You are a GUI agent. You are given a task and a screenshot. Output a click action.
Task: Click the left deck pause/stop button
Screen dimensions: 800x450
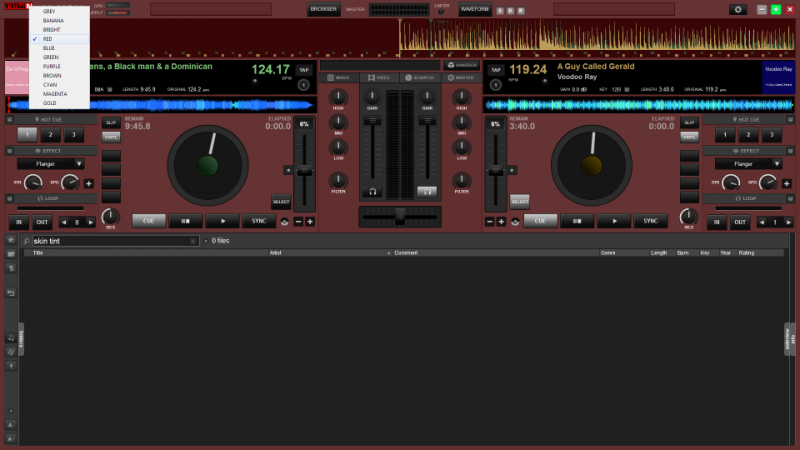point(187,221)
